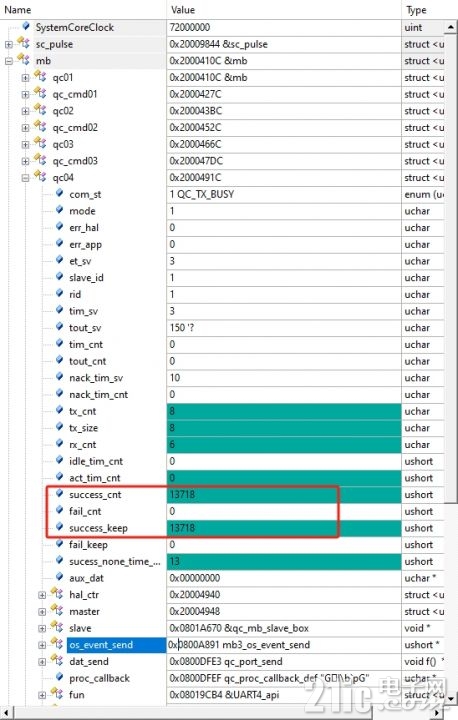Click the nack_tim_sv member icon
This screenshot has height=720, width=458.
tap(59, 377)
